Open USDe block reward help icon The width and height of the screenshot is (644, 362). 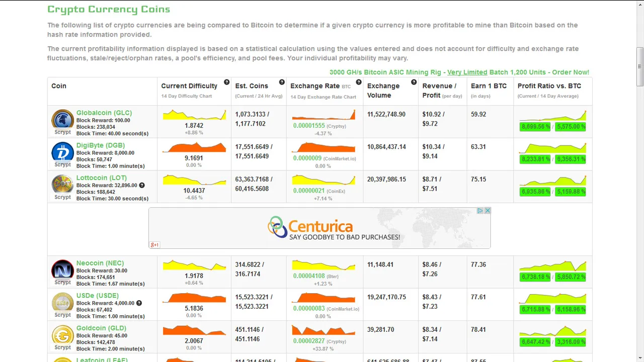[139, 303]
